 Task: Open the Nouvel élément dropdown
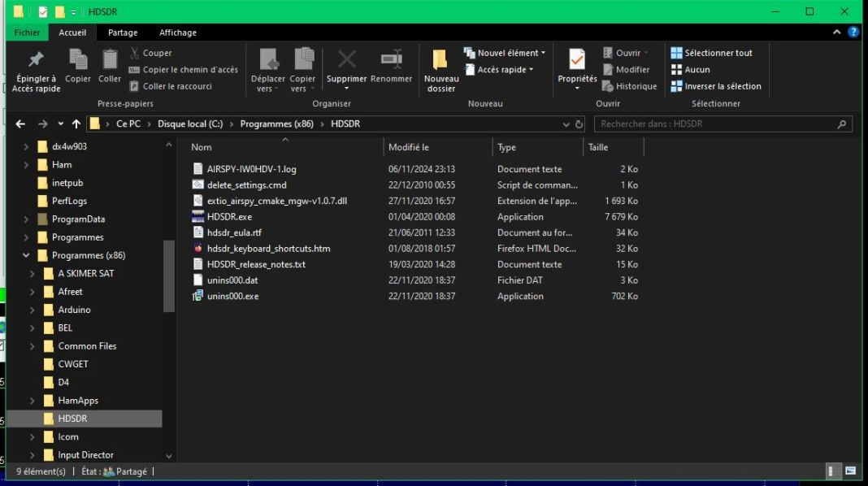(505, 53)
